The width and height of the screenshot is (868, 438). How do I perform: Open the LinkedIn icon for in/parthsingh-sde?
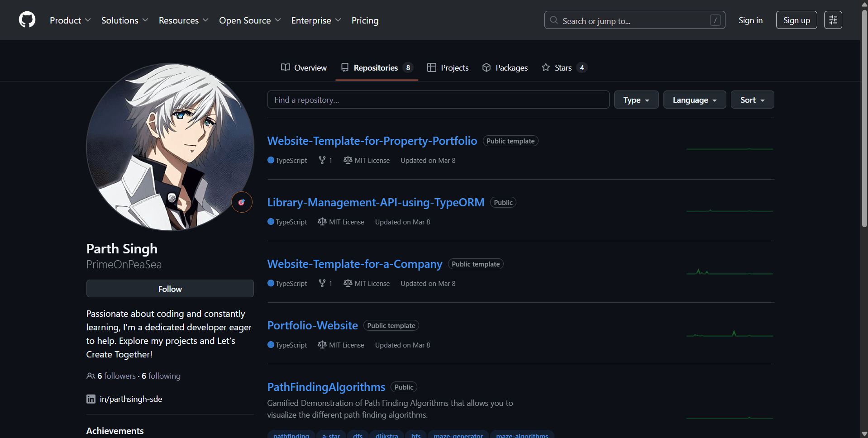point(91,399)
